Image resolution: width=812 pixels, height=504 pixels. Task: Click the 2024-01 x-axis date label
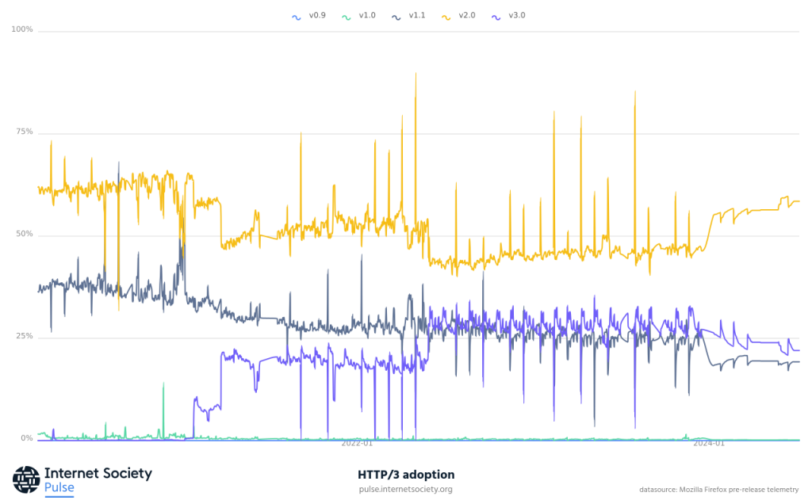click(x=709, y=444)
